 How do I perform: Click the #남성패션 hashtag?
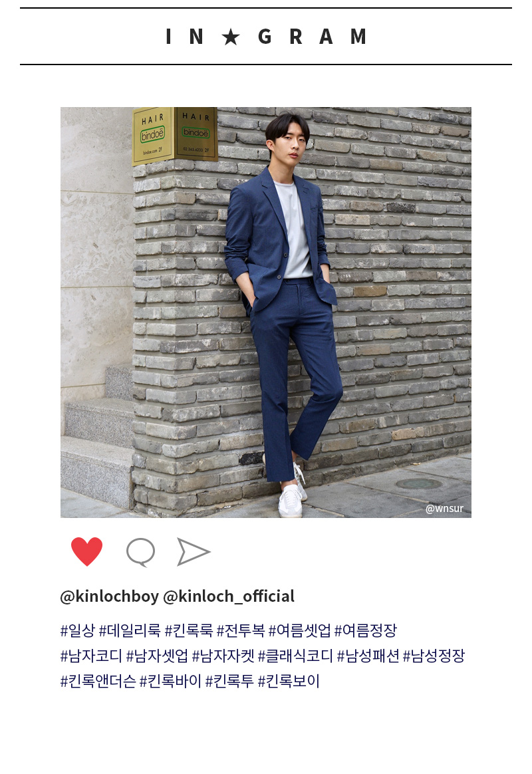click(368, 656)
